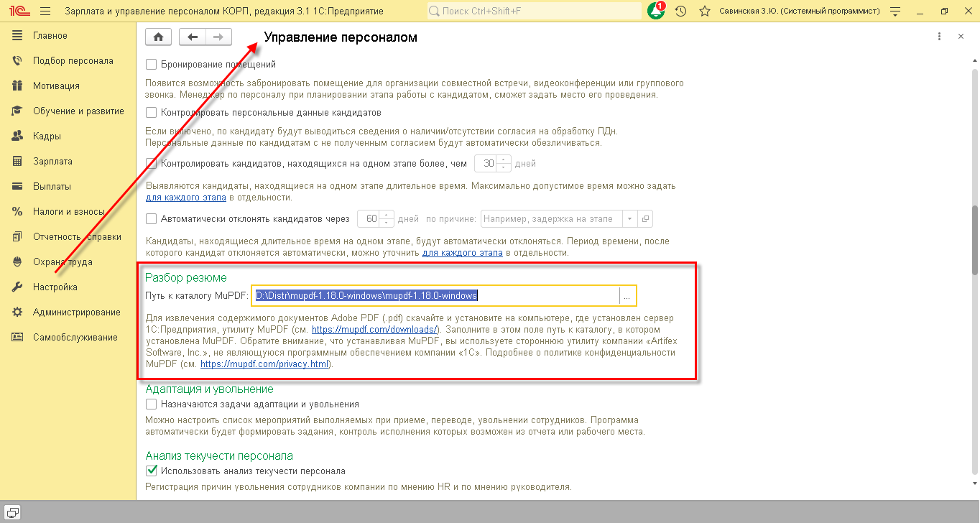Toggle Автоматически отклонять кандидатов checkbox
This screenshot has height=523, width=980.
(152, 219)
